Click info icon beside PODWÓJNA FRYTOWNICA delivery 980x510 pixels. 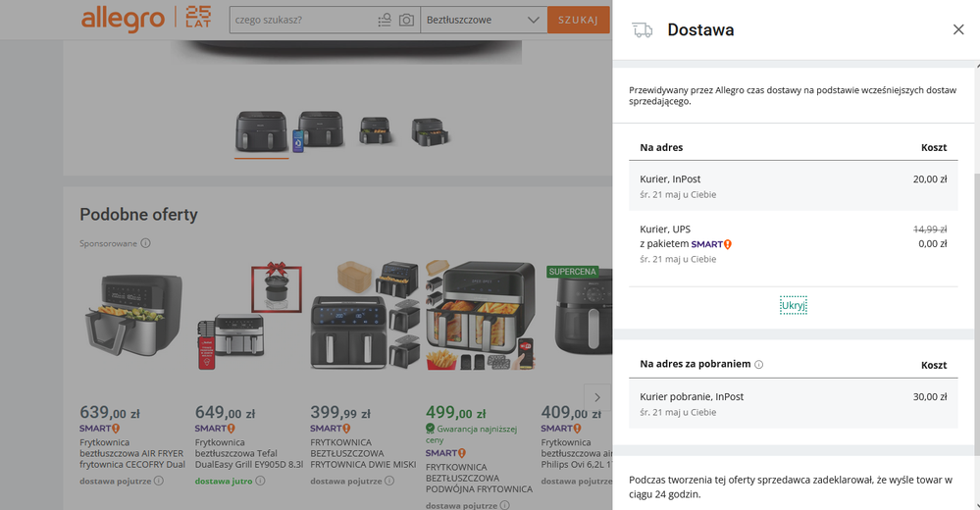[x=504, y=505]
